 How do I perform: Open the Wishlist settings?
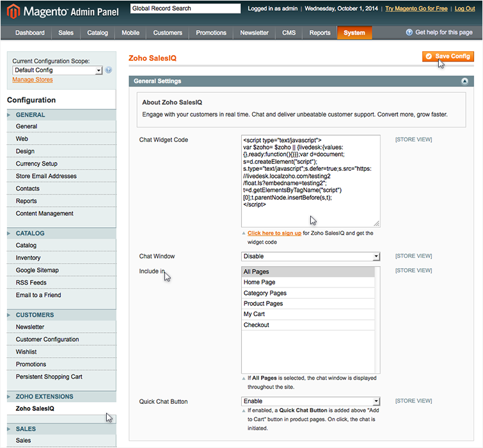(x=61, y=352)
